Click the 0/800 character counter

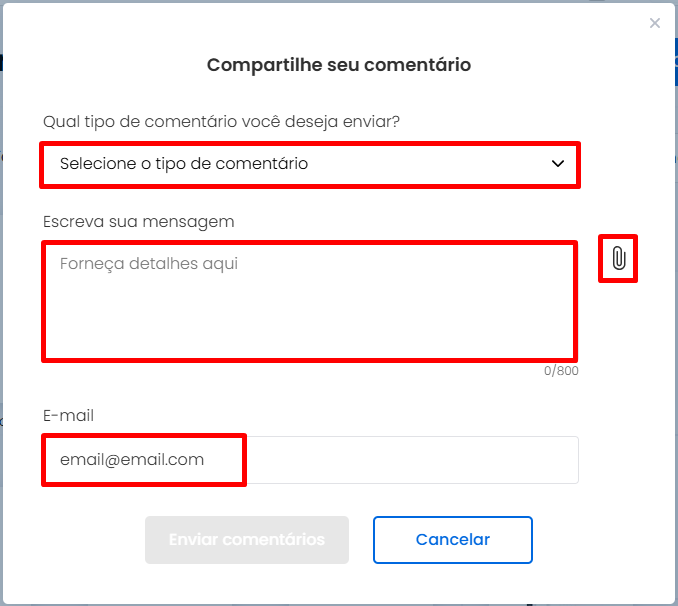[x=561, y=371]
